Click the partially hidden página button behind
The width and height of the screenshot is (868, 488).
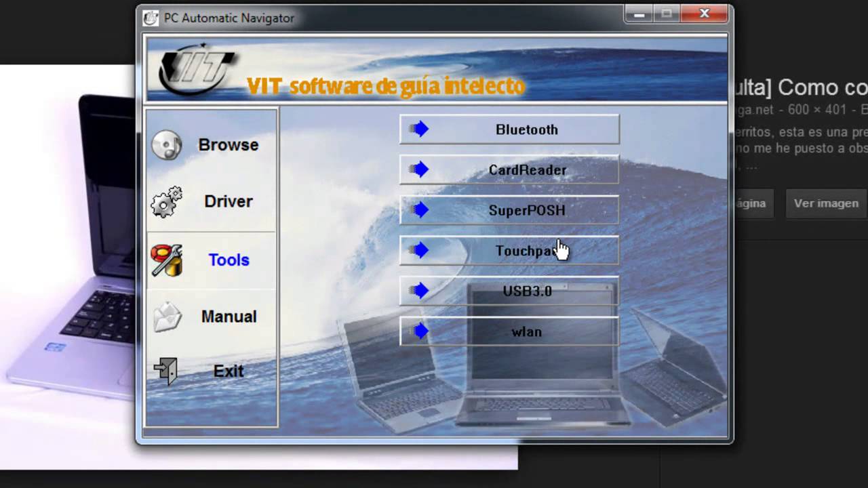point(754,203)
